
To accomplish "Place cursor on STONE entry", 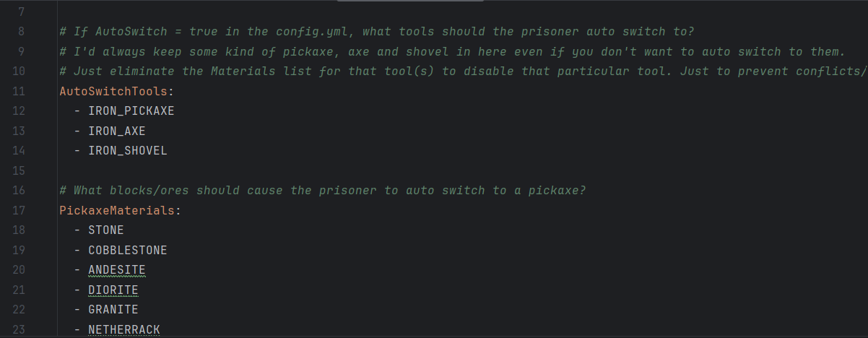I will click(106, 230).
